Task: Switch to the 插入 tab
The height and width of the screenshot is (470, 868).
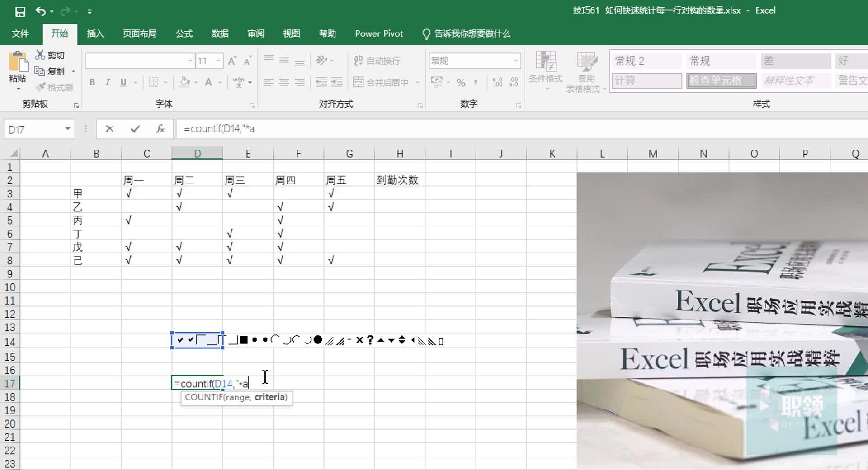Action: click(x=95, y=34)
